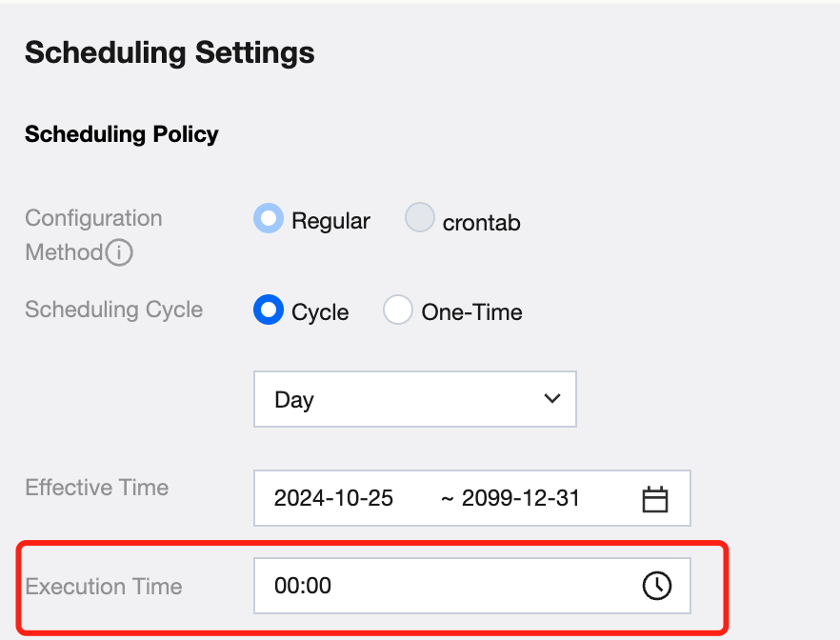840x640 pixels.
Task: Click the Configuration Method label text
Action: [93, 218]
